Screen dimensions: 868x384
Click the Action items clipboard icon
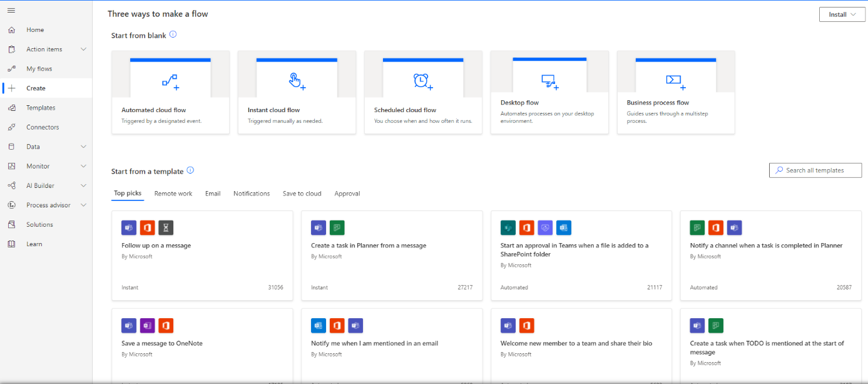coord(11,49)
